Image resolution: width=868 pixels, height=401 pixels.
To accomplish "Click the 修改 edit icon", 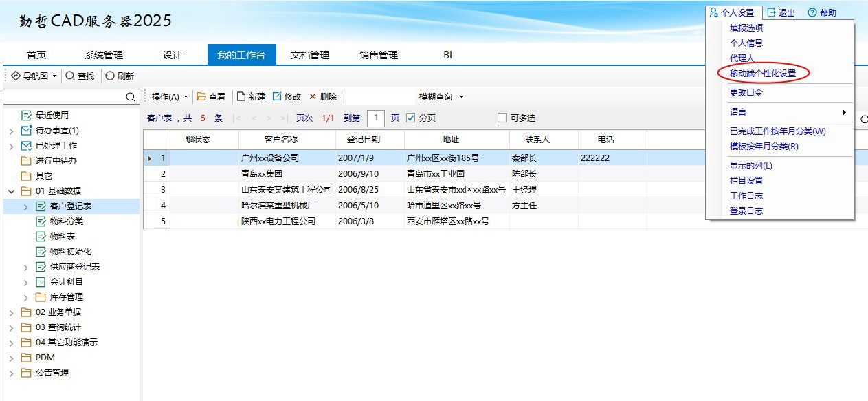I will pyautogui.click(x=277, y=97).
